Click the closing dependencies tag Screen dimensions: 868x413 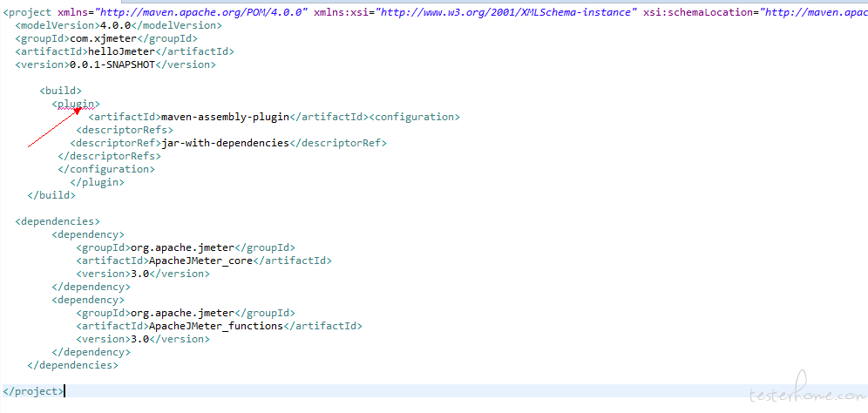[73, 365]
